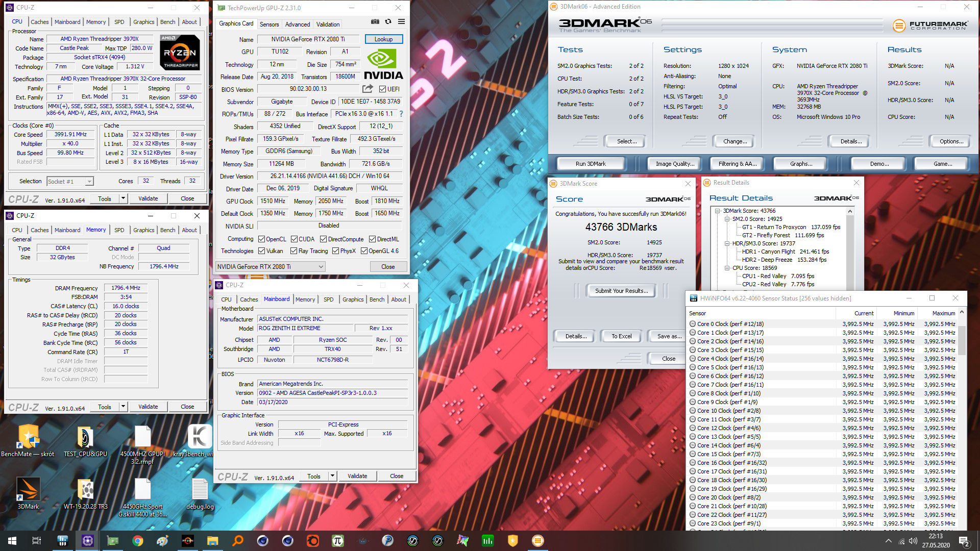The height and width of the screenshot is (551, 980).
Task: Switch to the Advanced tab in GPU-Z
Action: tap(298, 24)
